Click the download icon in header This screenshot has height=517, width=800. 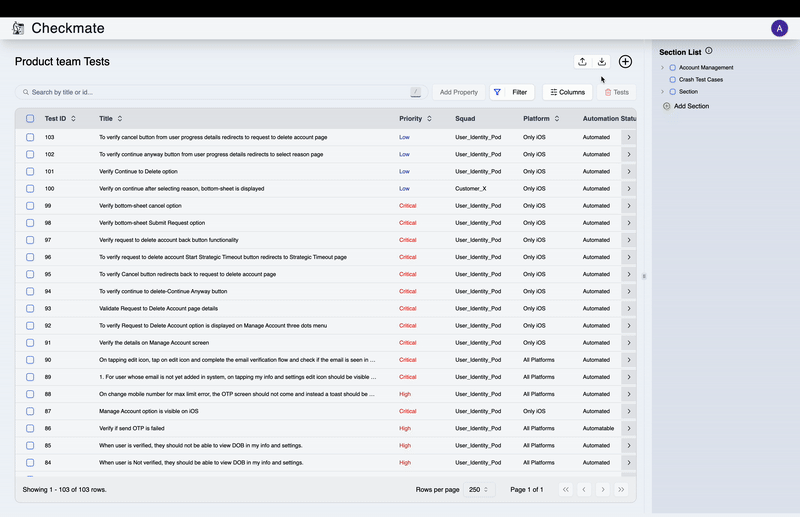[602, 62]
